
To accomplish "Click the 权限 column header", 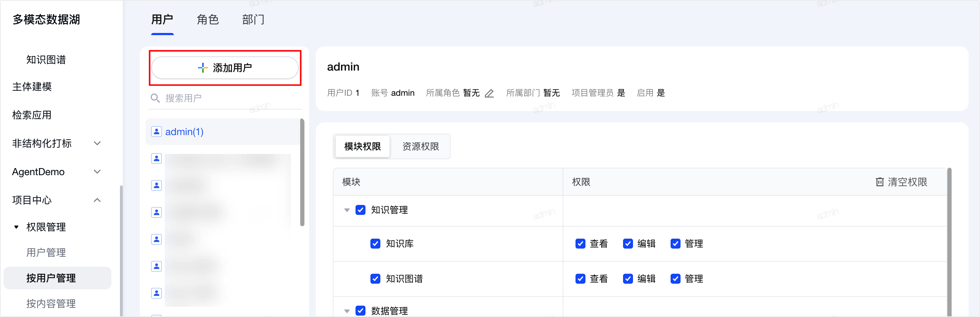I will pyautogui.click(x=581, y=182).
